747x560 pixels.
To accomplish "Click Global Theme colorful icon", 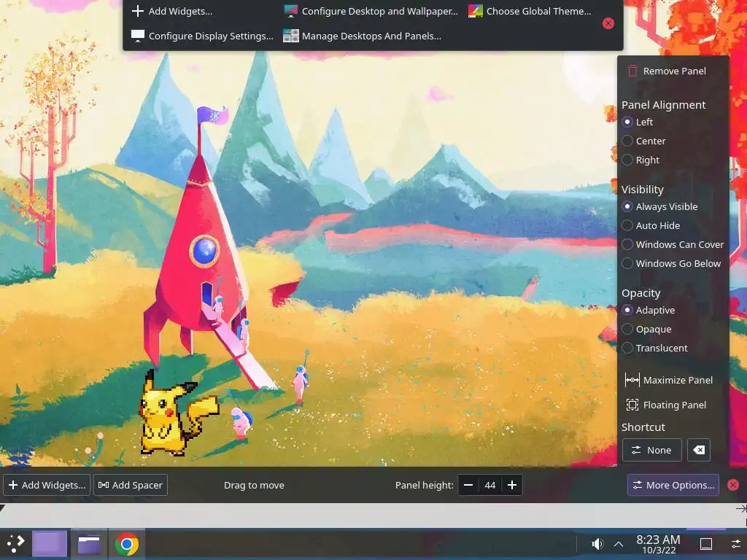I will pyautogui.click(x=475, y=11).
